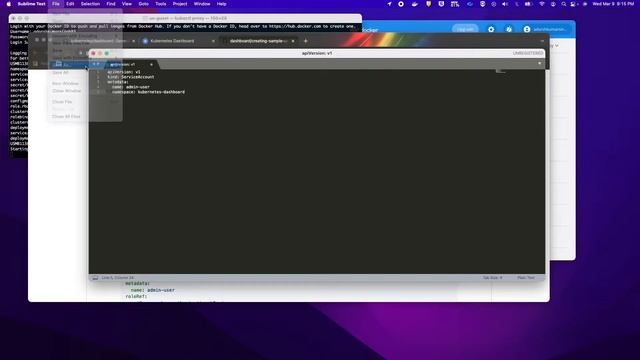Open Sublime tab list dropdown arrow

tap(540, 64)
